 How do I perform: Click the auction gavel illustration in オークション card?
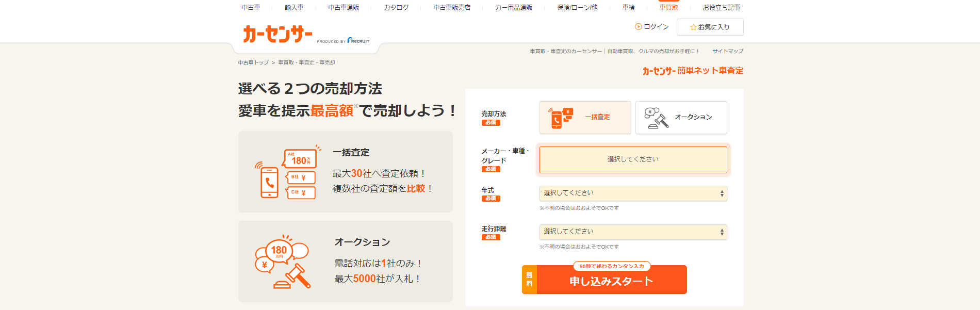(283, 262)
